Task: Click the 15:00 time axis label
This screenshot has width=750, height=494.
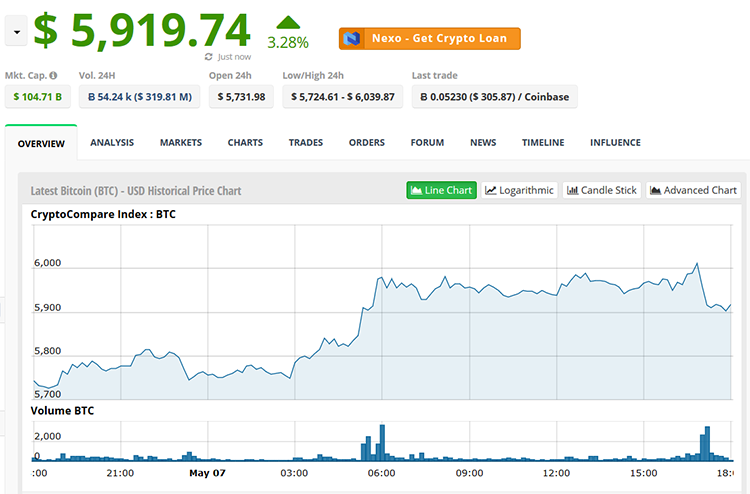Action: point(643,473)
